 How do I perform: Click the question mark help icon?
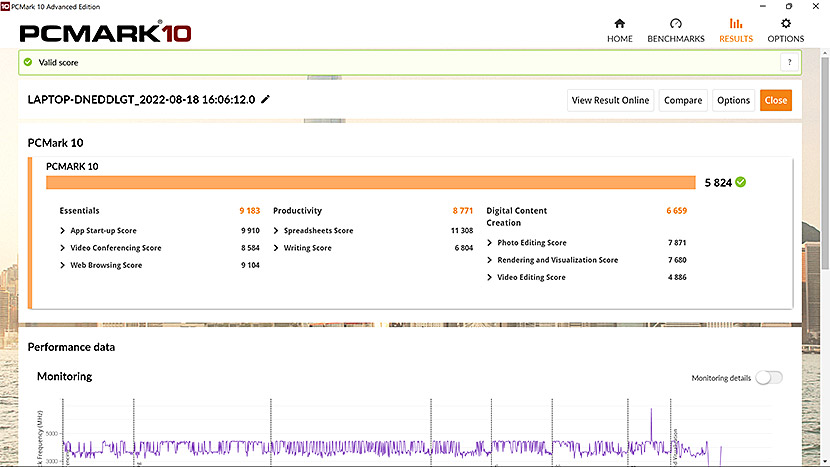pos(789,62)
